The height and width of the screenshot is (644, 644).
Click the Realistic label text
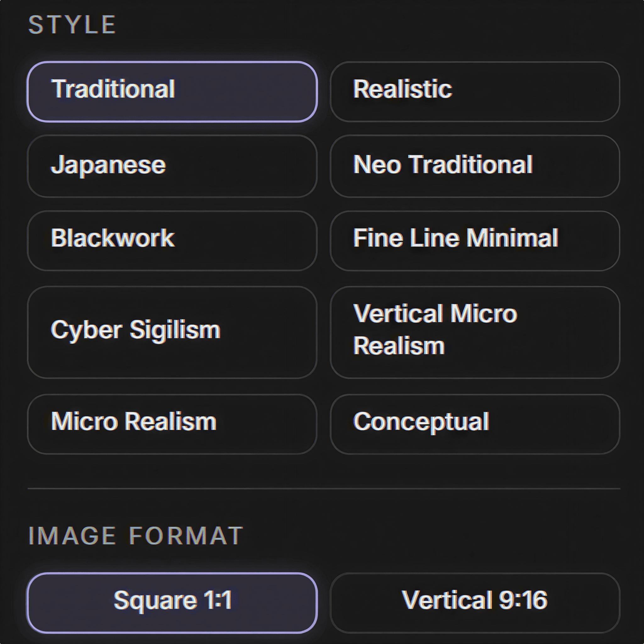coord(402,89)
